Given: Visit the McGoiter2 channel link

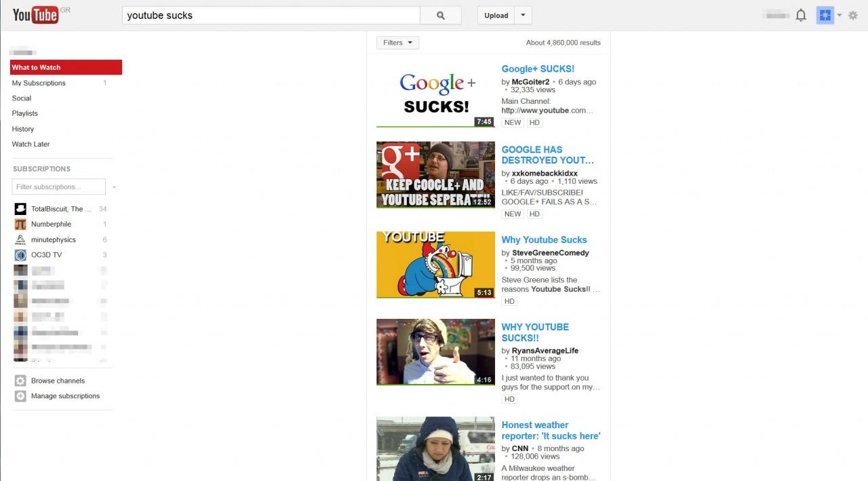Looking at the screenshot, I should click(x=530, y=82).
